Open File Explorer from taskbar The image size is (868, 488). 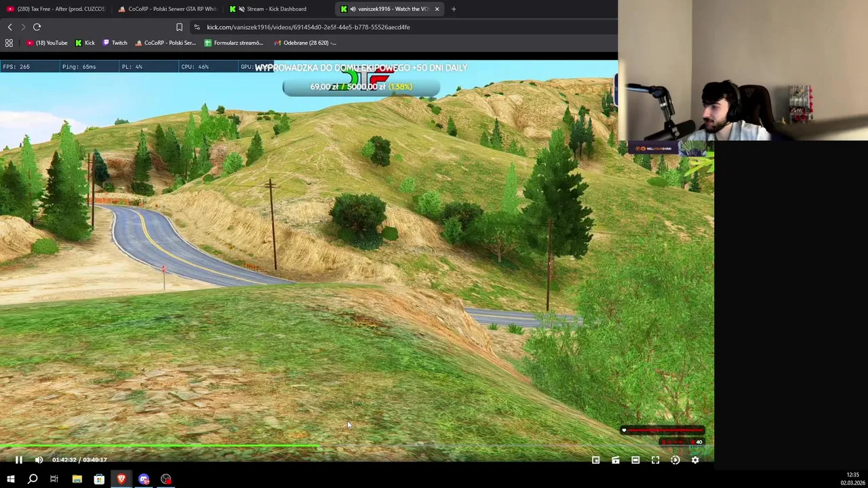[77, 479]
